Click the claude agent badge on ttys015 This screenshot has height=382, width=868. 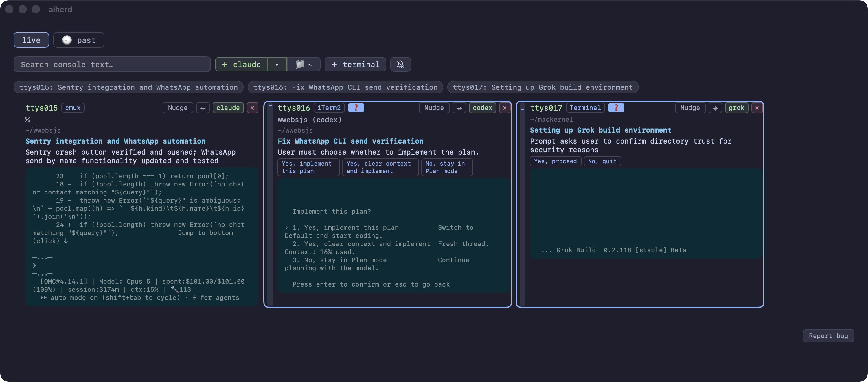(228, 108)
